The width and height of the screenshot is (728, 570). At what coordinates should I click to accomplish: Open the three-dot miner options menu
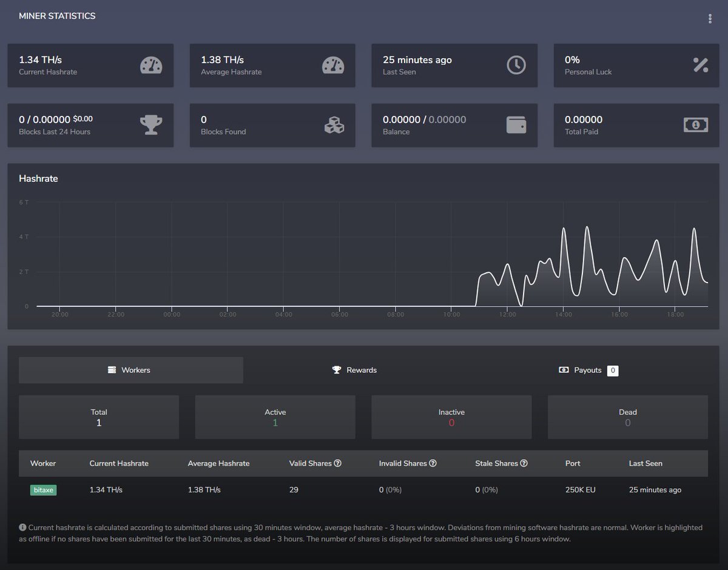point(710,19)
